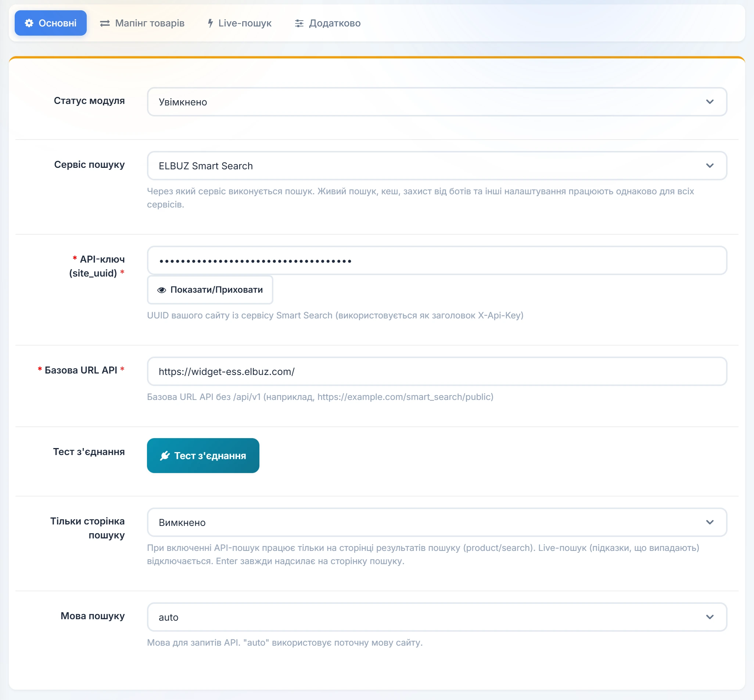
Task: Open the Основні tab
Action: pyautogui.click(x=50, y=23)
